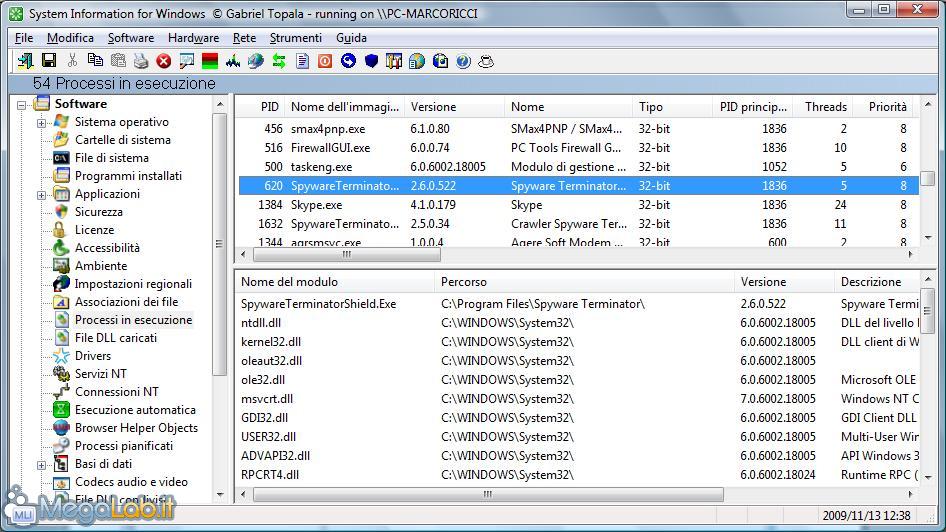Viewport: 946px width, 532px height.
Task: Click the process list horizontal scrollbar thumb
Action: (x=347, y=255)
